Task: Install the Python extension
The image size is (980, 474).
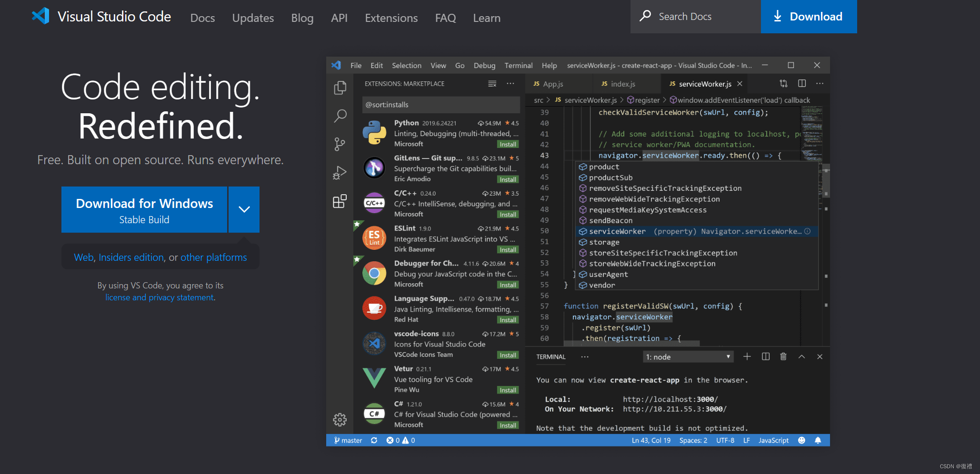Action: click(508, 144)
